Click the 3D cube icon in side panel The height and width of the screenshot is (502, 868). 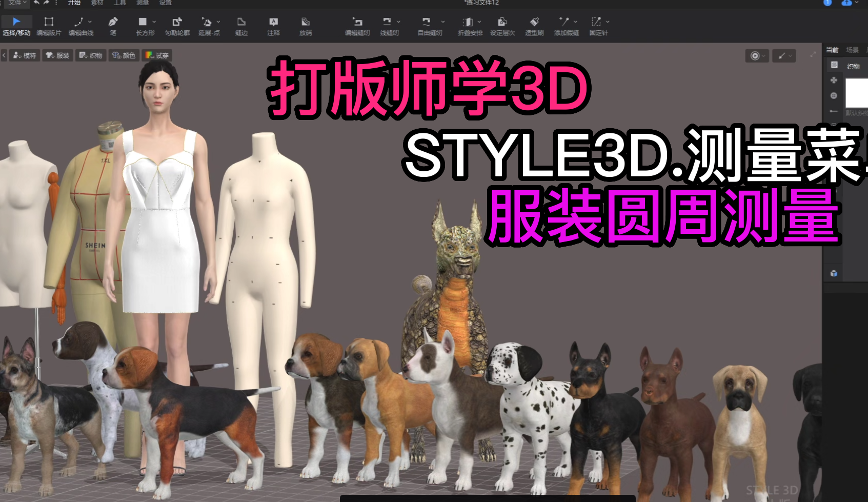coord(834,273)
